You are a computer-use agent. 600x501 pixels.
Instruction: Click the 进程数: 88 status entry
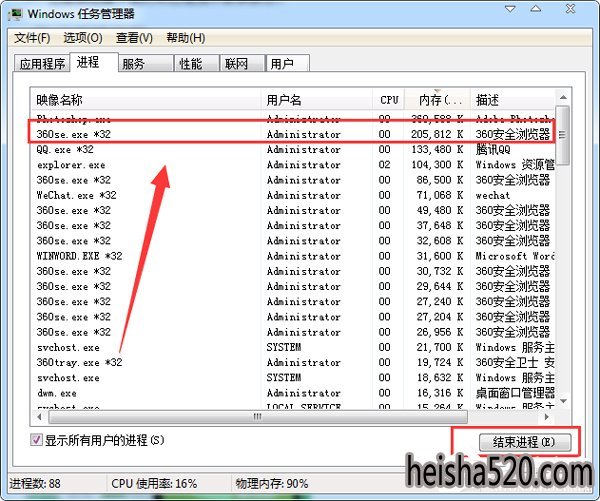(35, 484)
